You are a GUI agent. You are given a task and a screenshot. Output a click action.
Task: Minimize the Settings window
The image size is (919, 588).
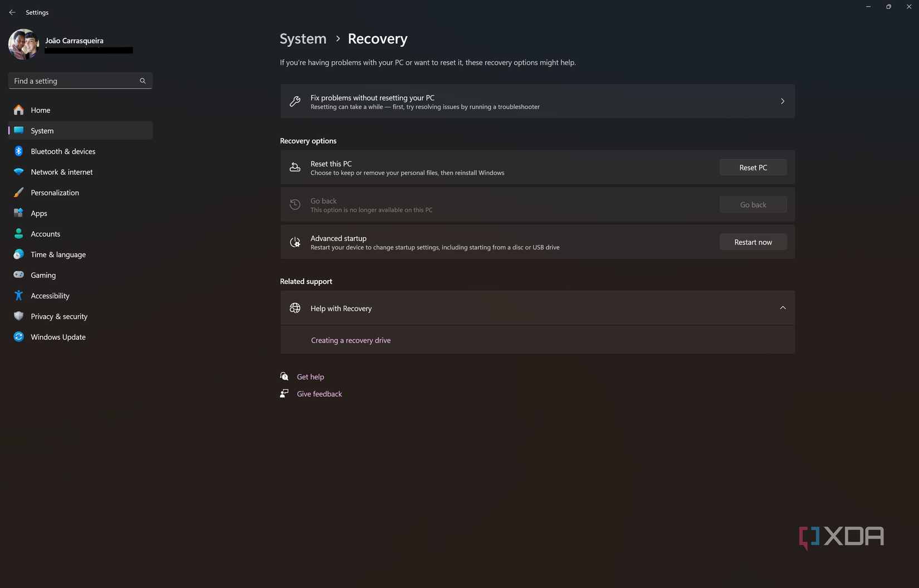click(x=868, y=7)
